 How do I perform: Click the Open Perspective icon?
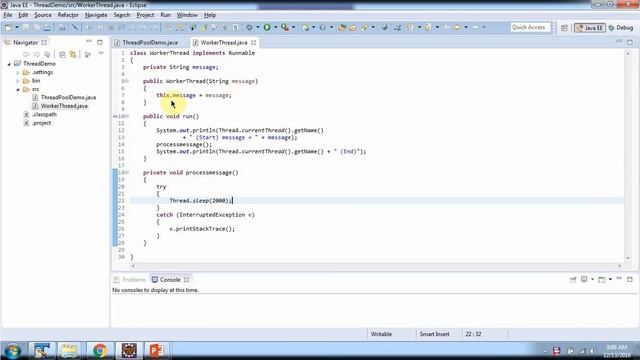(564, 28)
